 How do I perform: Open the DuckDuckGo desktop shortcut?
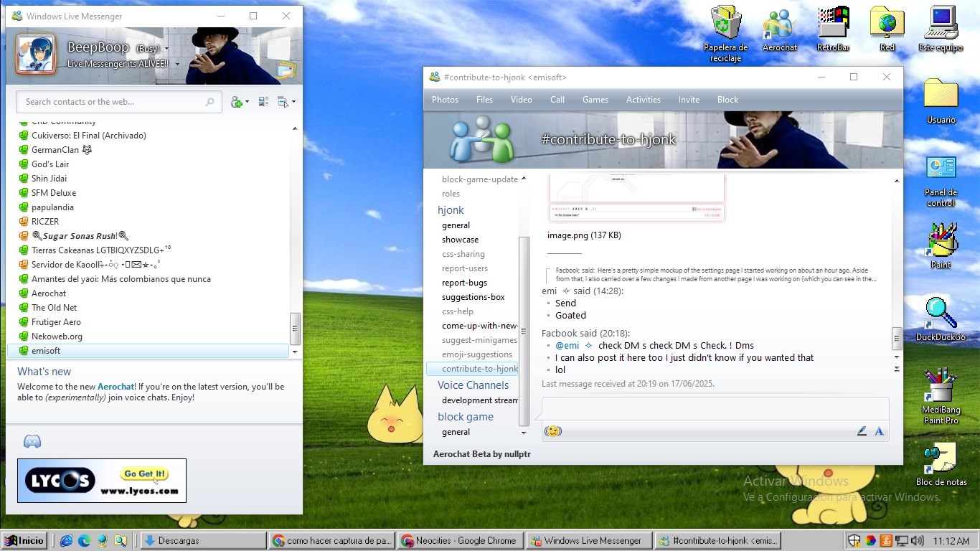(x=941, y=319)
